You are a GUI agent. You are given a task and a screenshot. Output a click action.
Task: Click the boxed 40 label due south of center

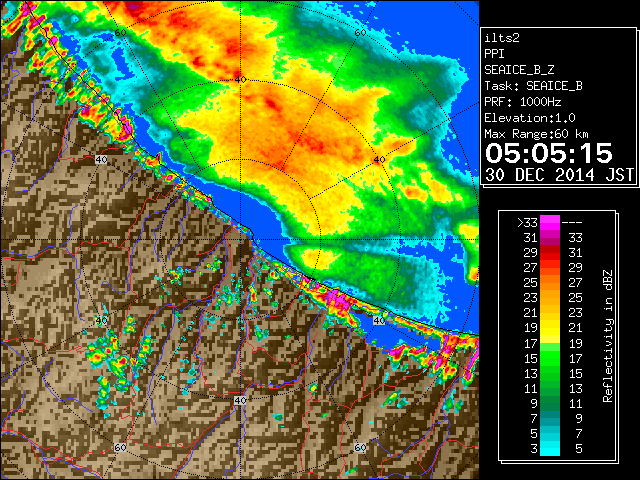coord(240,400)
